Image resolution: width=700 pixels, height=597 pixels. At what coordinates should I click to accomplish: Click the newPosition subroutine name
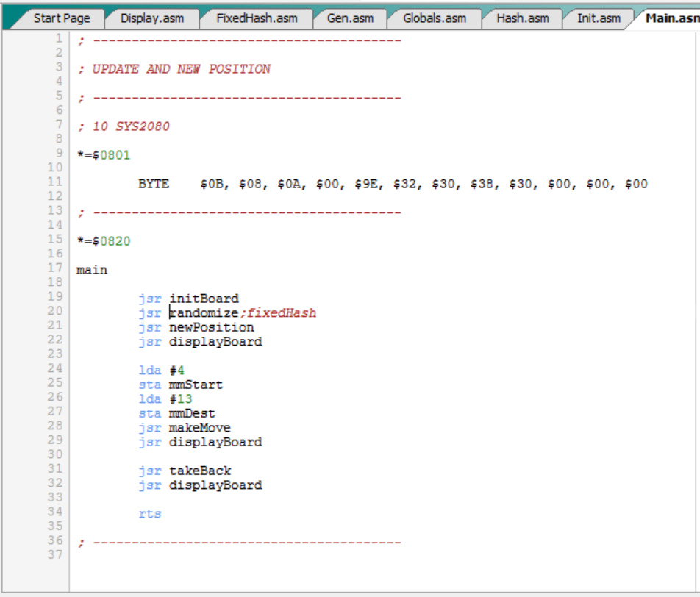pyautogui.click(x=211, y=328)
